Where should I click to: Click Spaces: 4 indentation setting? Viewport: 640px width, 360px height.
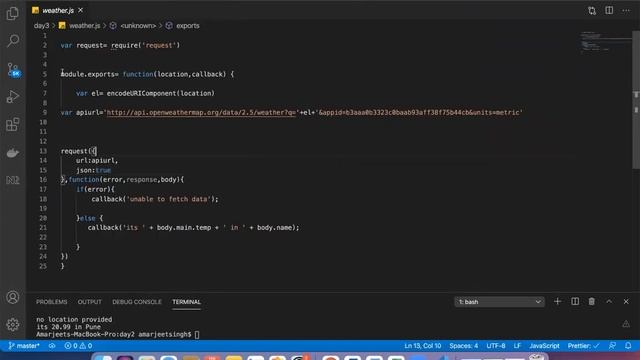tap(464, 346)
